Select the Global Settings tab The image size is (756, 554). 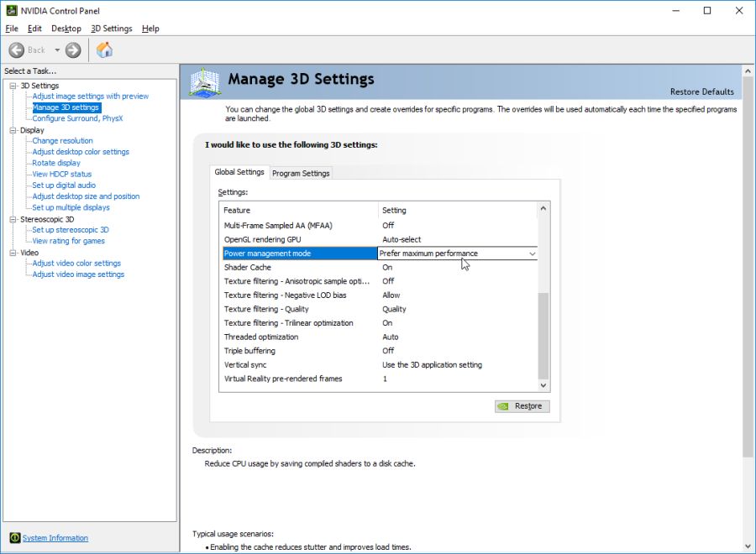[239, 172]
